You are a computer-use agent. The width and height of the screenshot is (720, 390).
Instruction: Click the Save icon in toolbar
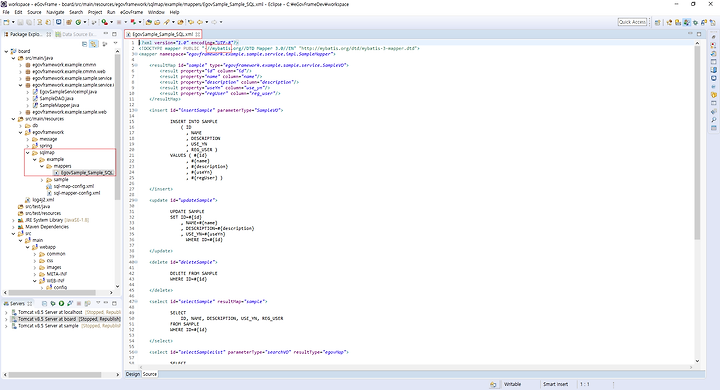tap(20, 22)
